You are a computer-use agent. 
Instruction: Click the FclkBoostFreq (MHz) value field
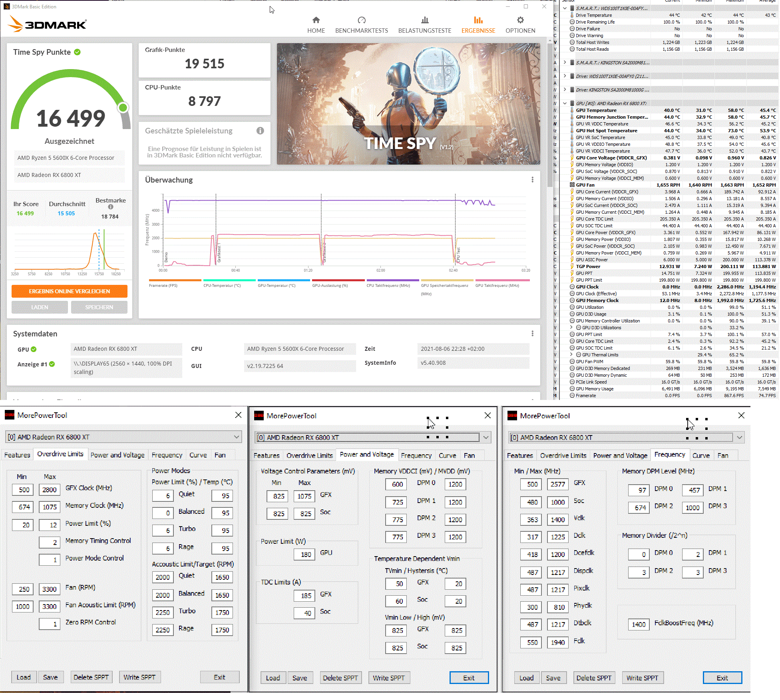(x=638, y=624)
